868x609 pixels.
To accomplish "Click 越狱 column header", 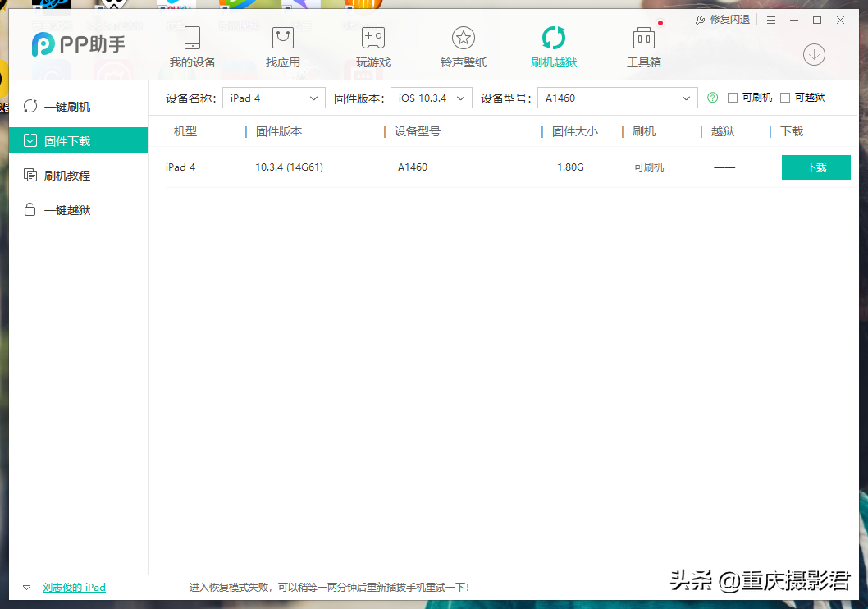I will tap(723, 132).
